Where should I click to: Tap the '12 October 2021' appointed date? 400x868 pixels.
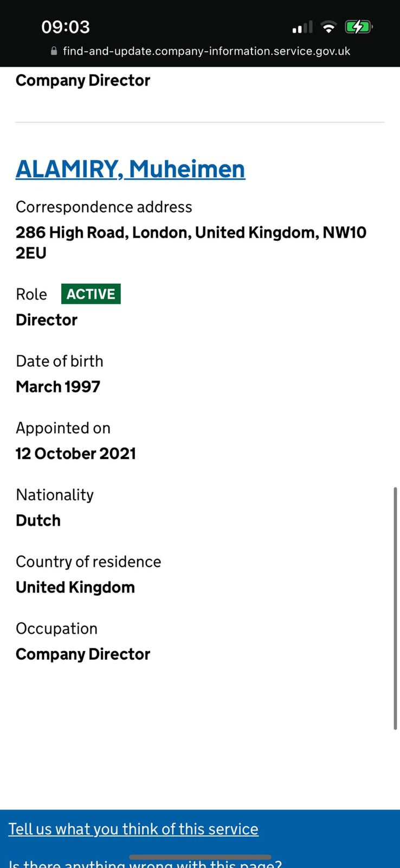click(x=76, y=454)
